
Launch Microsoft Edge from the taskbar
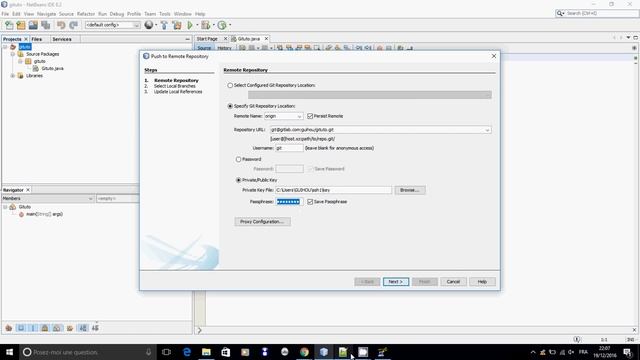187,352
